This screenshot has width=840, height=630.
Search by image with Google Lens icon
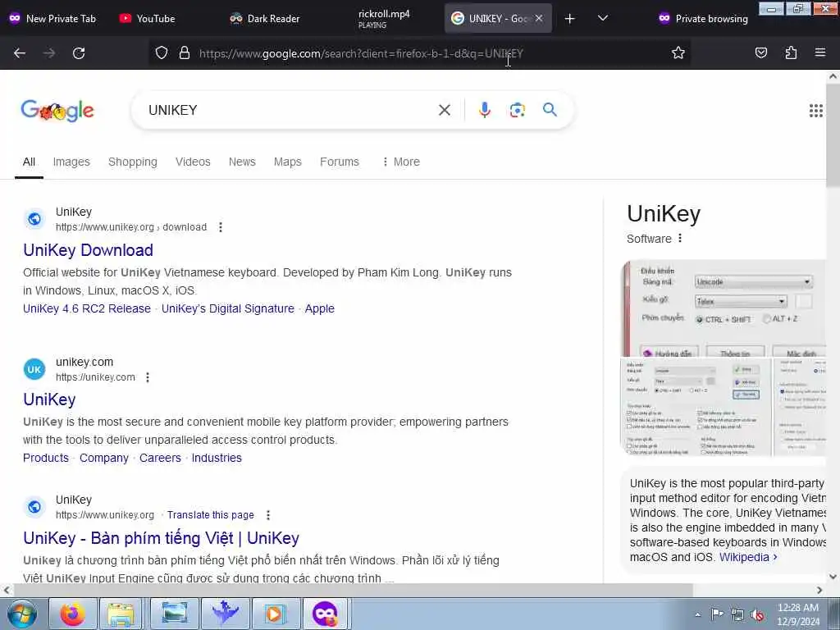pos(517,110)
